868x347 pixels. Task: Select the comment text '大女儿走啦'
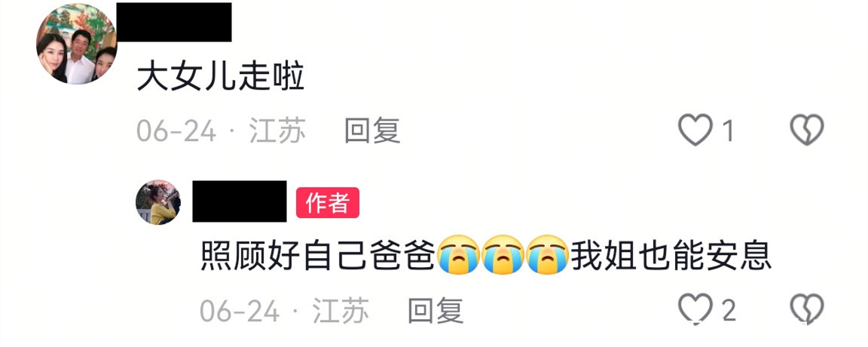(x=220, y=77)
